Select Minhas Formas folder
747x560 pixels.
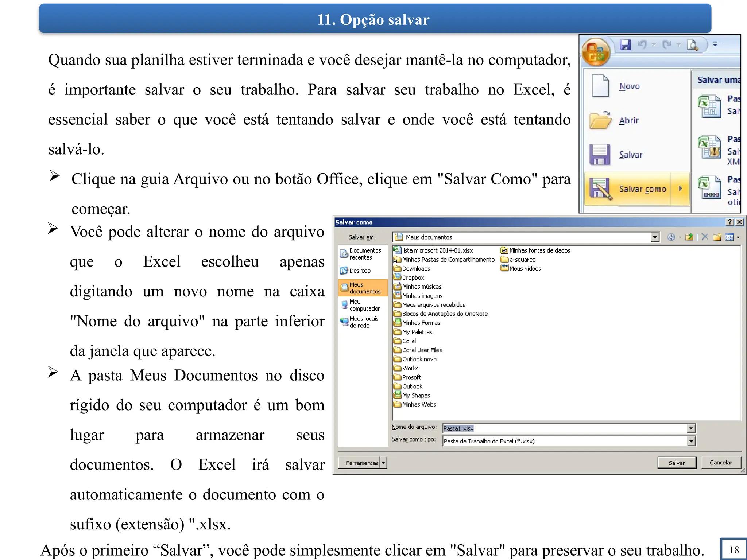pyautogui.click(x=417, y=323)
